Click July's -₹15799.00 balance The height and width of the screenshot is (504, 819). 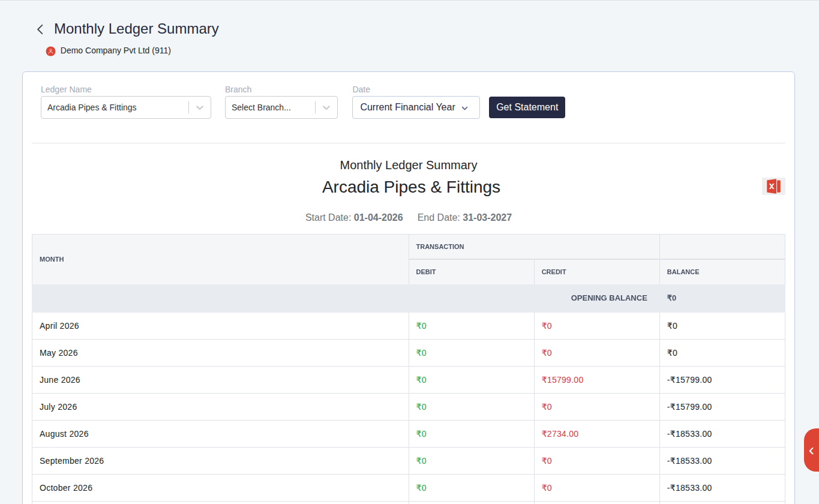[x=689, y=407]
